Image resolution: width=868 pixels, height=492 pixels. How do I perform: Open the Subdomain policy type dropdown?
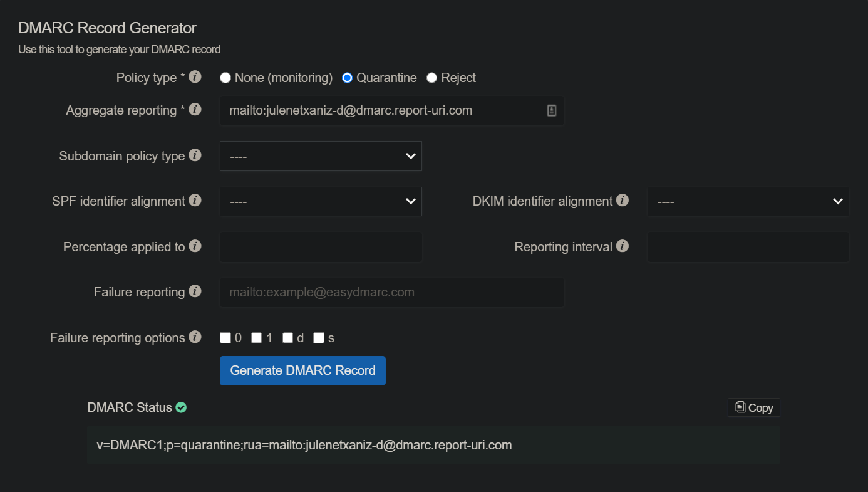coord(320,155)
